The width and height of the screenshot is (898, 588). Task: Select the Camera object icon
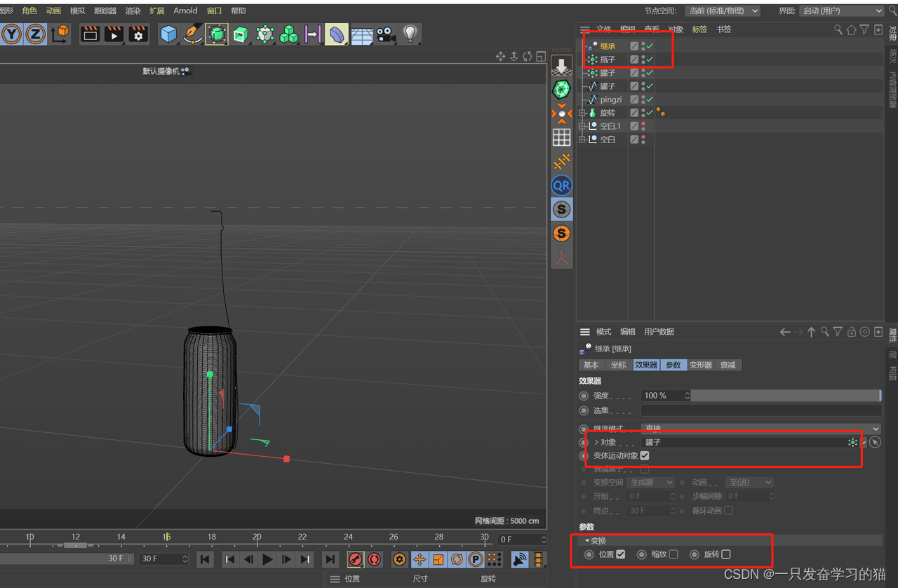tap(385, 34)
